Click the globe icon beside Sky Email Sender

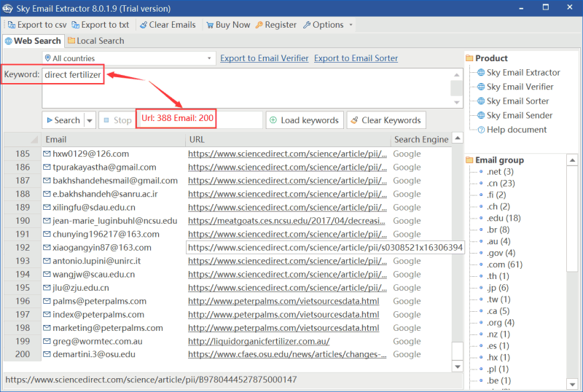(481, 115)
